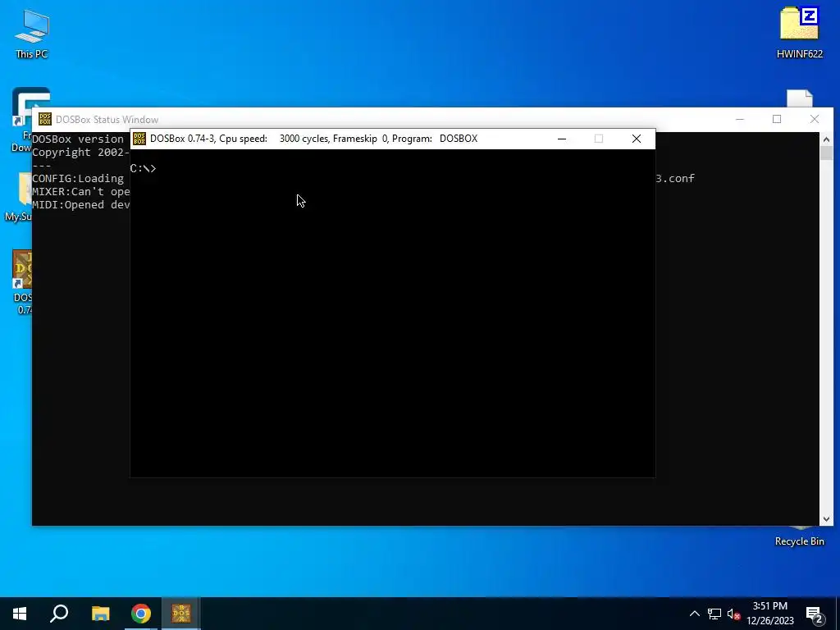Viewport: 840px width, 630px height.
Task: Show hidden system tray icons
Action: coord(694,614)
